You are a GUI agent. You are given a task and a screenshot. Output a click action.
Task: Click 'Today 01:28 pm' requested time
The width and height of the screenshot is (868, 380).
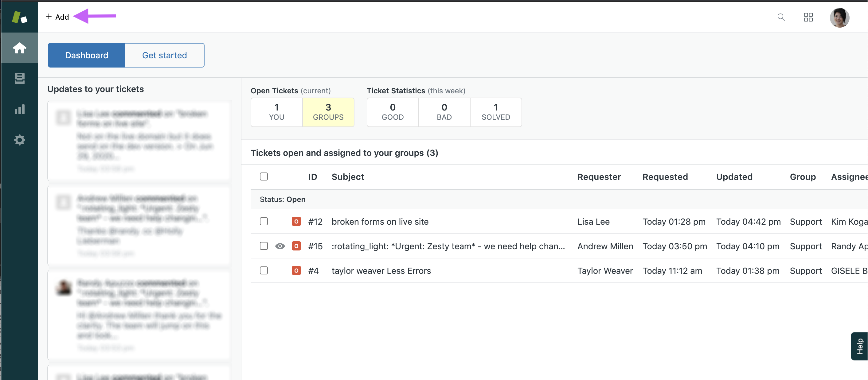tap(674, 222)
